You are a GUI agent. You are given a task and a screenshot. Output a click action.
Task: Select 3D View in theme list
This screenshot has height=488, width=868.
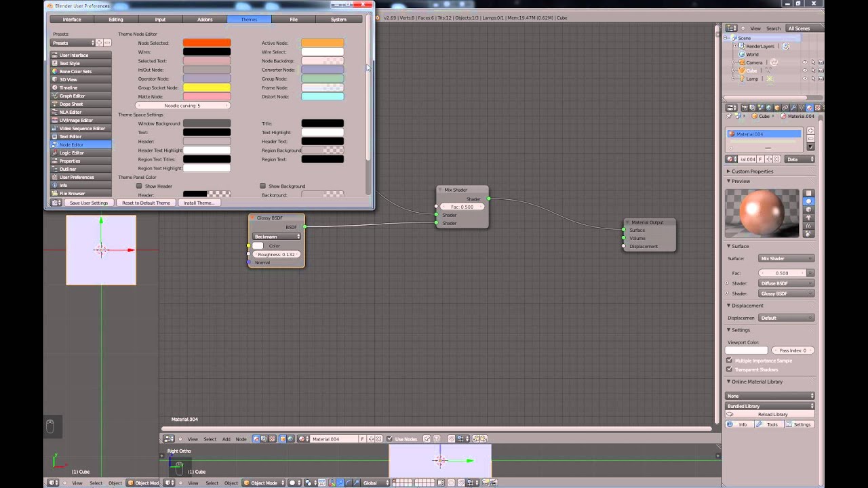pyautogui.click(x=81, y=79)
